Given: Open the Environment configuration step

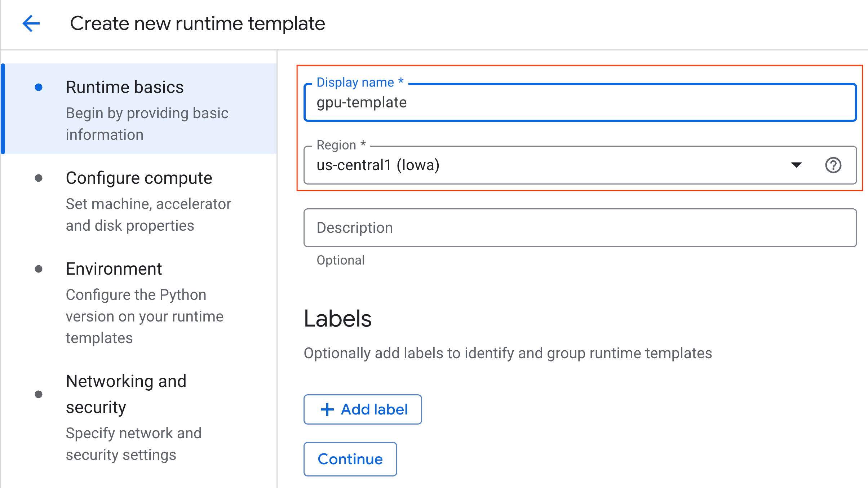Looking at the screenshot, I should [114, 268].
